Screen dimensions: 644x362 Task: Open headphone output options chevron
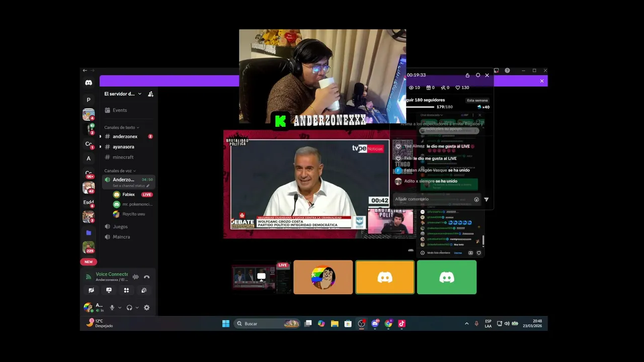click(x=137, y=308)
